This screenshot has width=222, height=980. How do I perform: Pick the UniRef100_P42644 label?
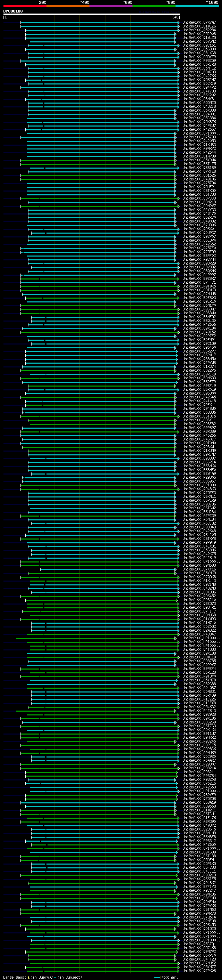tap(199, 152)
